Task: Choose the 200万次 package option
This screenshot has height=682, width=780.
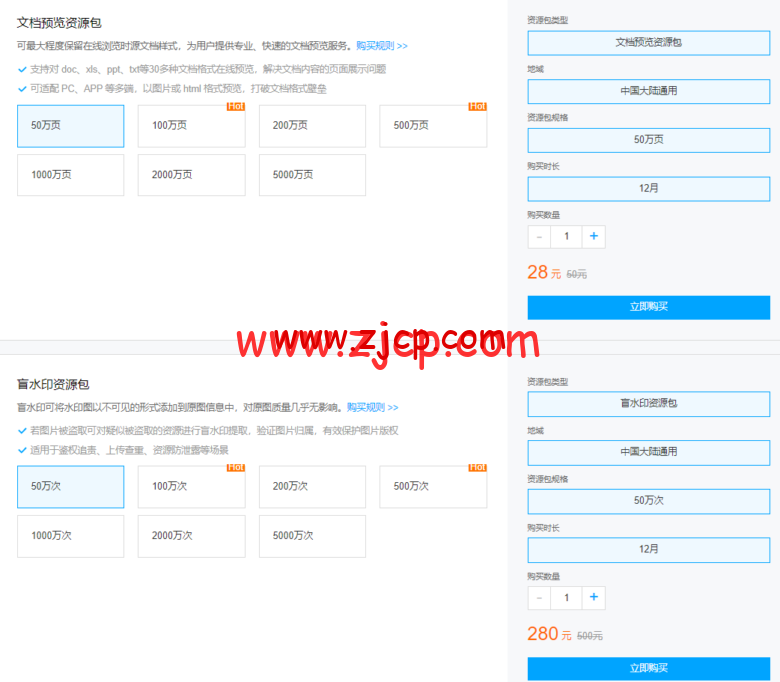Action: [312, 487]
